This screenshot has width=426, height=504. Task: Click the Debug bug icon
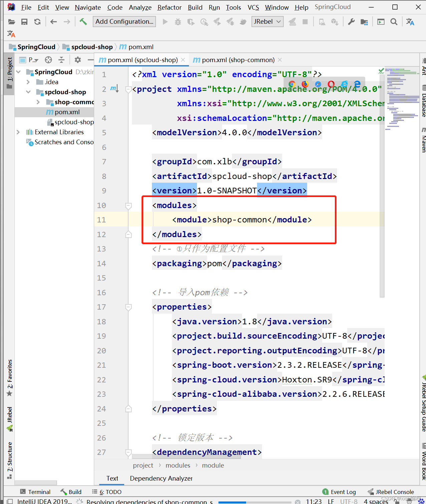(178, 22)
